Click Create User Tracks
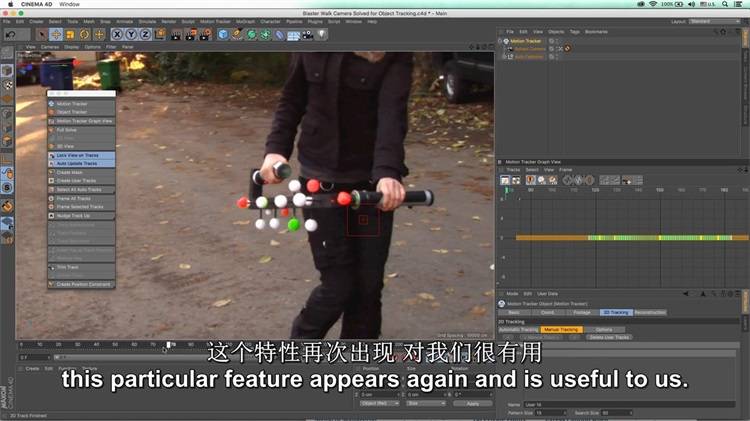 (x=81, y=181)
